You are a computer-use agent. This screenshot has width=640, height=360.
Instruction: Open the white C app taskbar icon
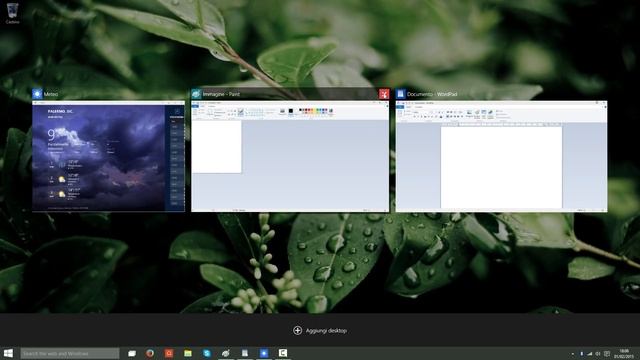point(282,353)
